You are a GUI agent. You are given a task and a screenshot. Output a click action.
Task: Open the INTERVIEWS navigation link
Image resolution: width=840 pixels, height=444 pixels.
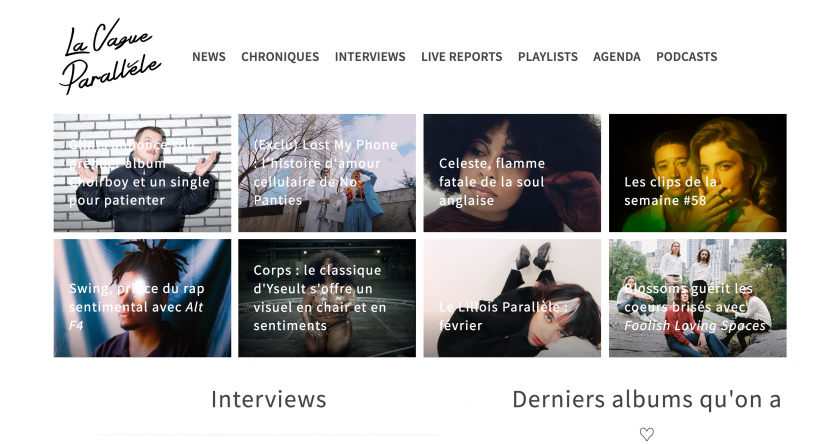tap(370, 57)
